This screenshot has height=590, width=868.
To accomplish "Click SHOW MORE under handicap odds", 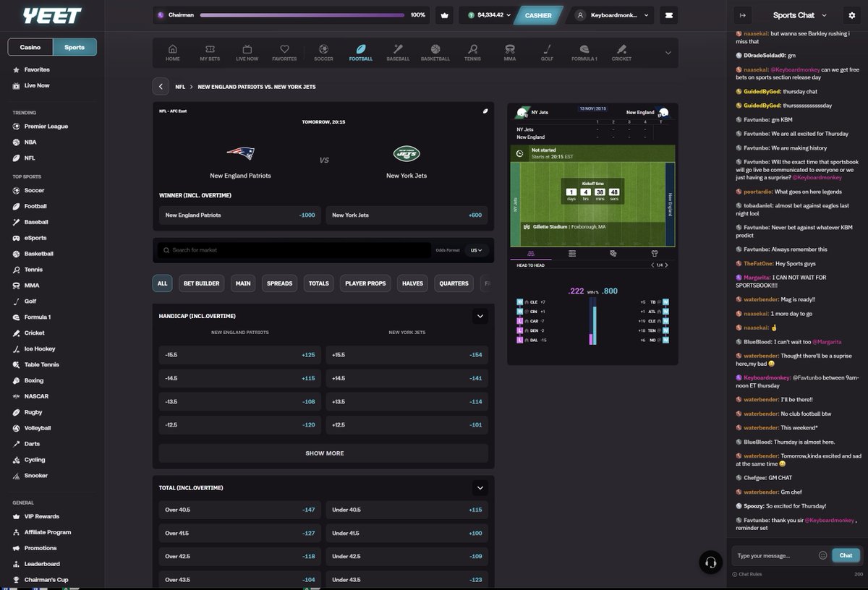I will (324, 453).
